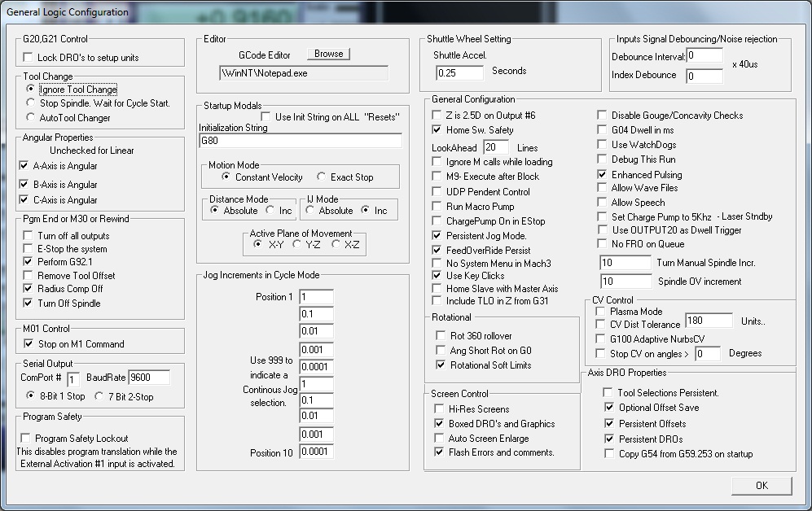Enable Home Slave with Master Axis

tap(437, 288)
